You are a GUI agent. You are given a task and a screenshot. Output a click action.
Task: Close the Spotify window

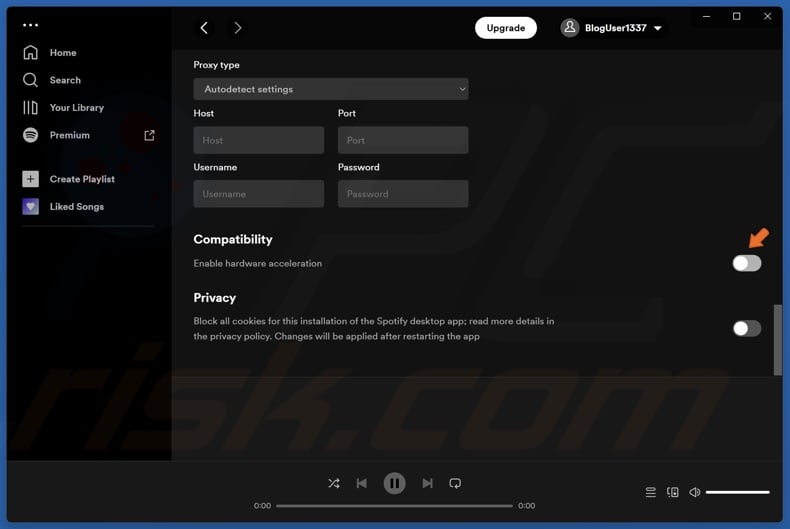pyautogui.click(x=767, y=17)
